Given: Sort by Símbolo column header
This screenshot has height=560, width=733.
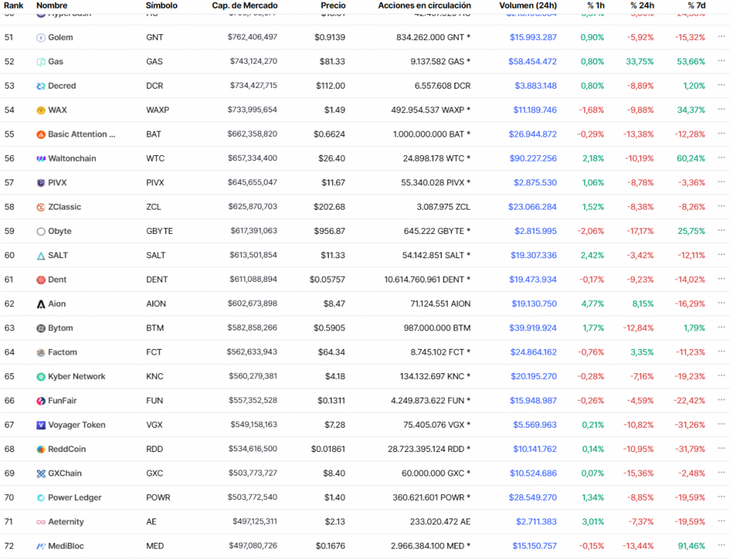Looking at the screenshot, I should [x=162, y=6].
